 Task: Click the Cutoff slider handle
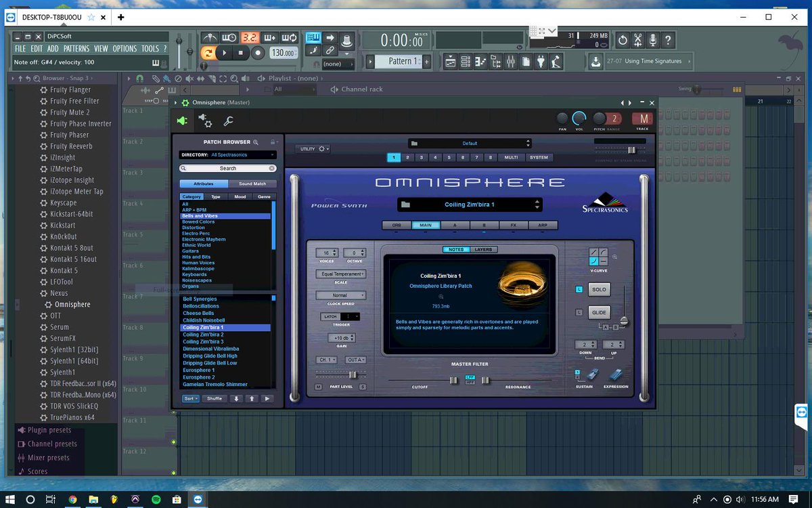pos(454,381)
